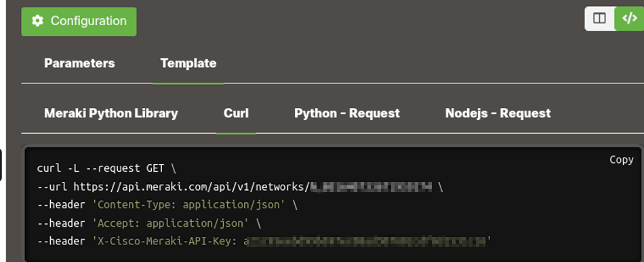Screen dimensions: 644x262
Task: Click the blurred network ID in URL
Action: click(x=371, y=187)
